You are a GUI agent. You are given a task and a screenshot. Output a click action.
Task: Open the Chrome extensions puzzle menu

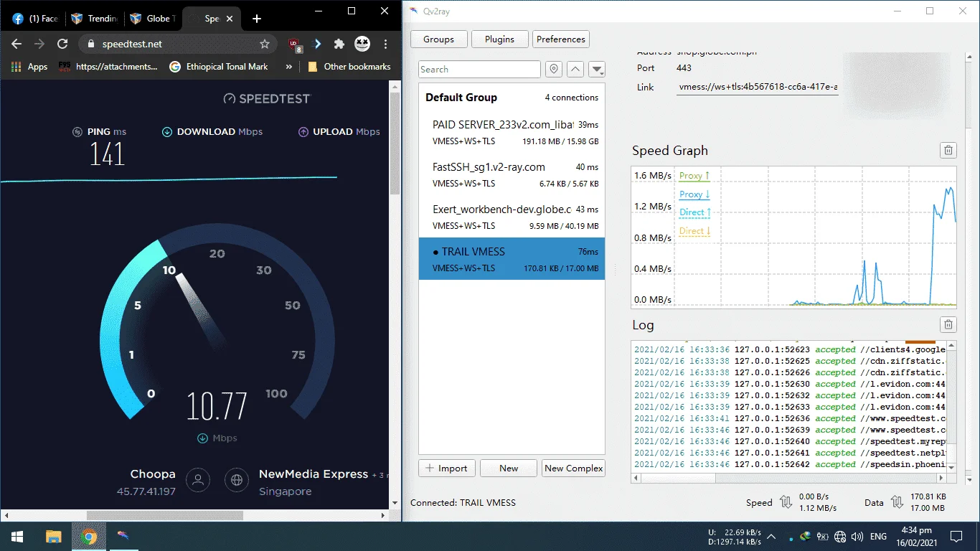point(339,44)
